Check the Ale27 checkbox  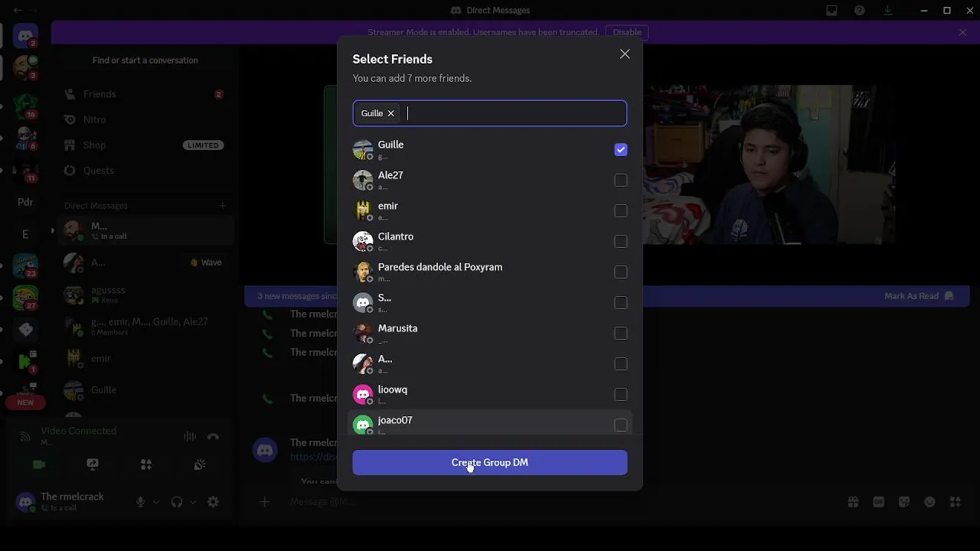point(621,181)
